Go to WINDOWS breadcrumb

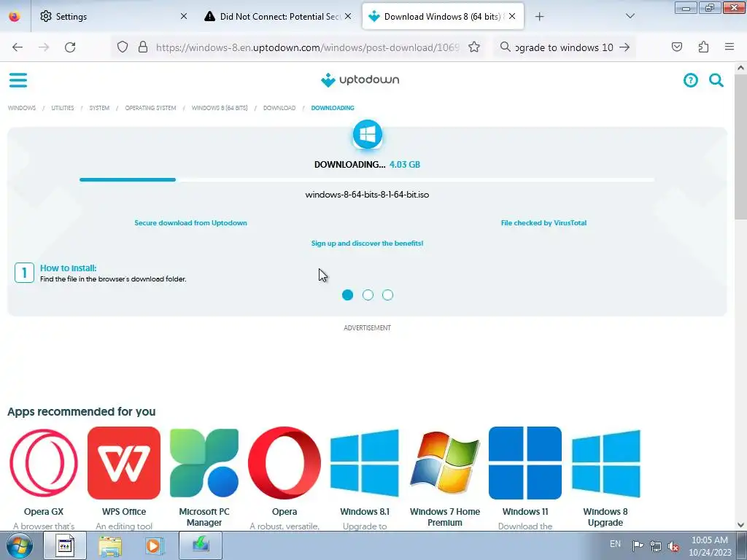pos(22,108)
